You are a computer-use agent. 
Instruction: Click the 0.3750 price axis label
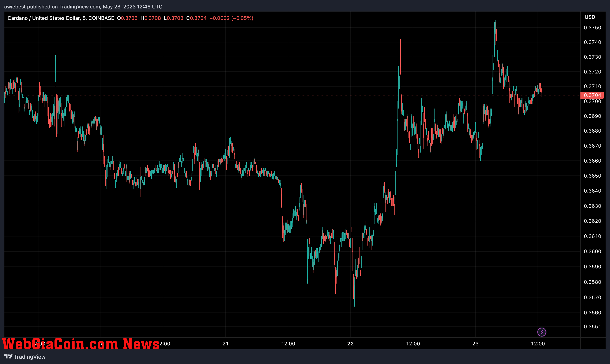[x=592, y=27]
